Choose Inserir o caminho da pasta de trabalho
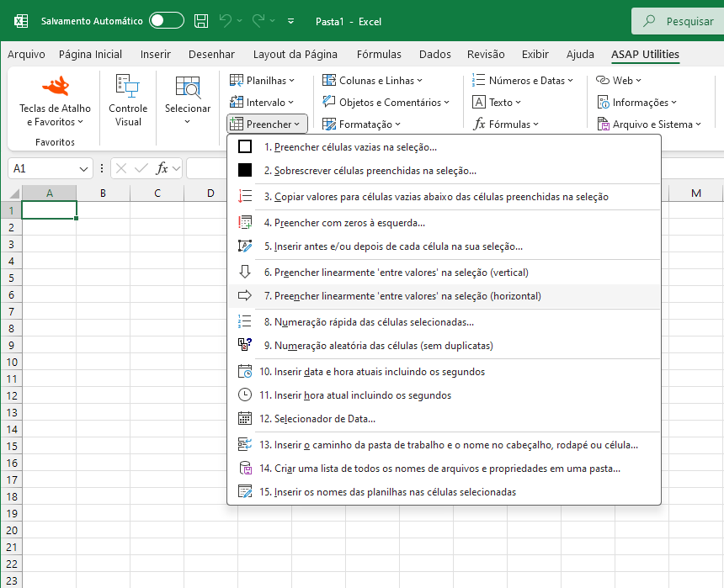 (x=444, y=444)
